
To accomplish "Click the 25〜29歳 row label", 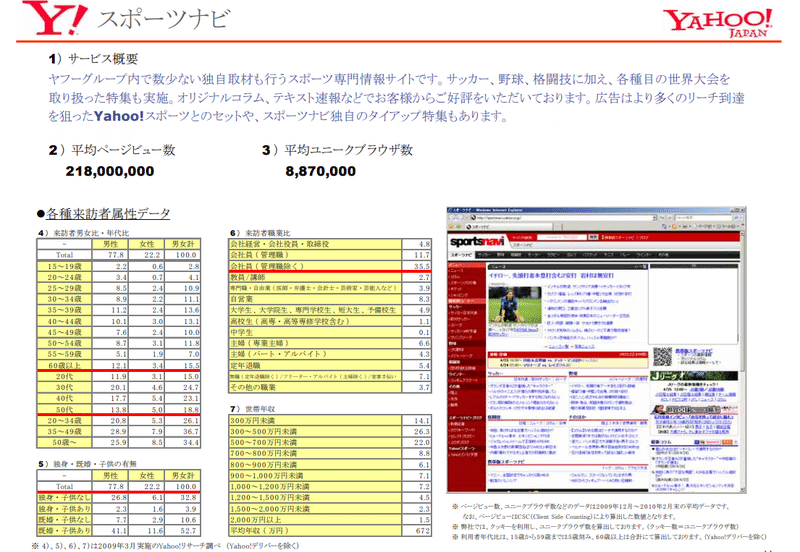I will 64,288.
